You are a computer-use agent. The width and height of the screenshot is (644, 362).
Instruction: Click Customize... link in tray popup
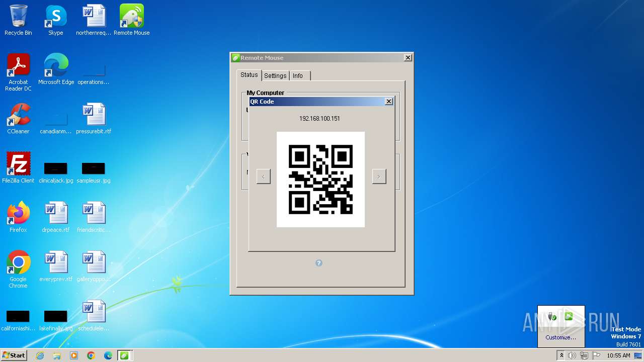pos(561,337)
